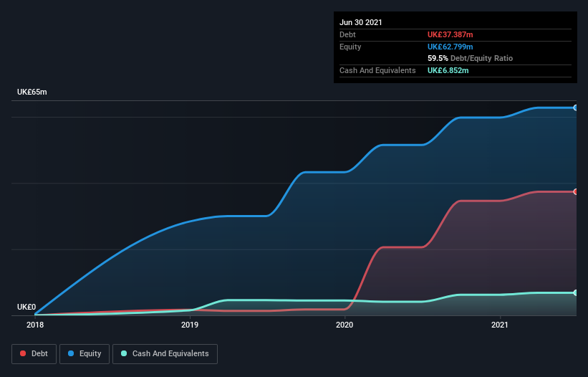588x377 pixels.
Task: Click Cash And Equivalents label in tooltip
Action: (377, 70)
